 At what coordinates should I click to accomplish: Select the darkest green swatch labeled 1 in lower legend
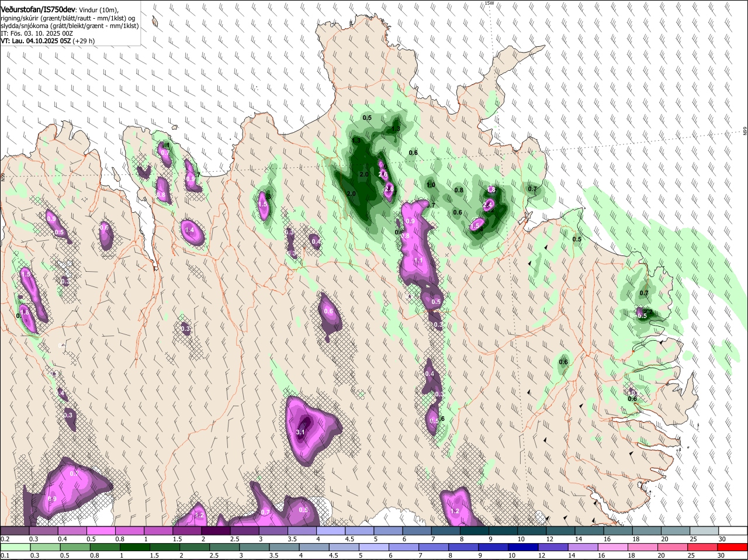(x=135, y=547)
